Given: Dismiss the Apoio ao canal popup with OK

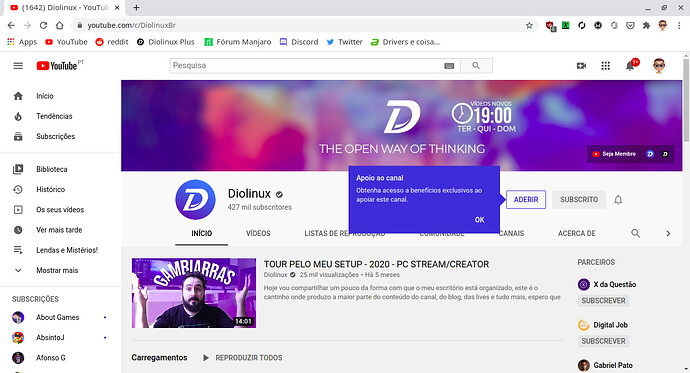Looking at the screenshot, I should click(480, 219).
